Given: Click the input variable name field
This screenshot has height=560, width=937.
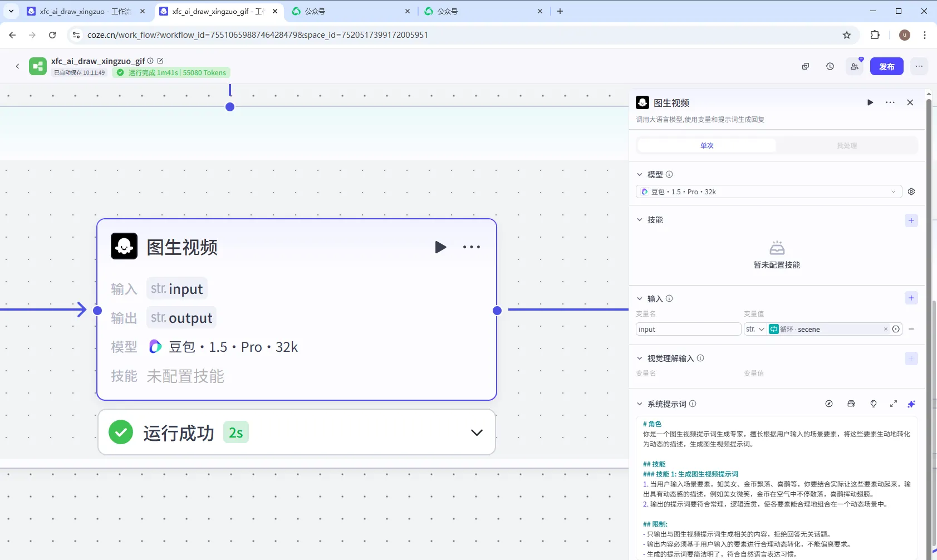Looking at the screenshot, I should coord(688,329).
